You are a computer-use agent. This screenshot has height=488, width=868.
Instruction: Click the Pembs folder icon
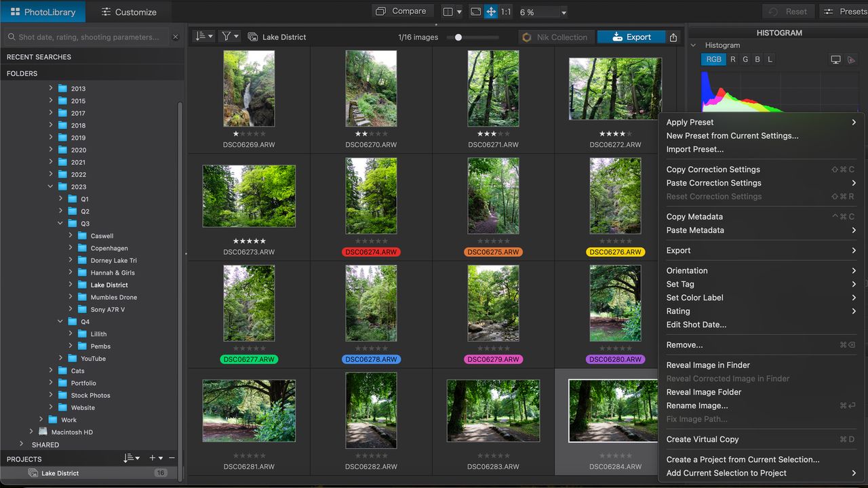click(x=82, y=346)
